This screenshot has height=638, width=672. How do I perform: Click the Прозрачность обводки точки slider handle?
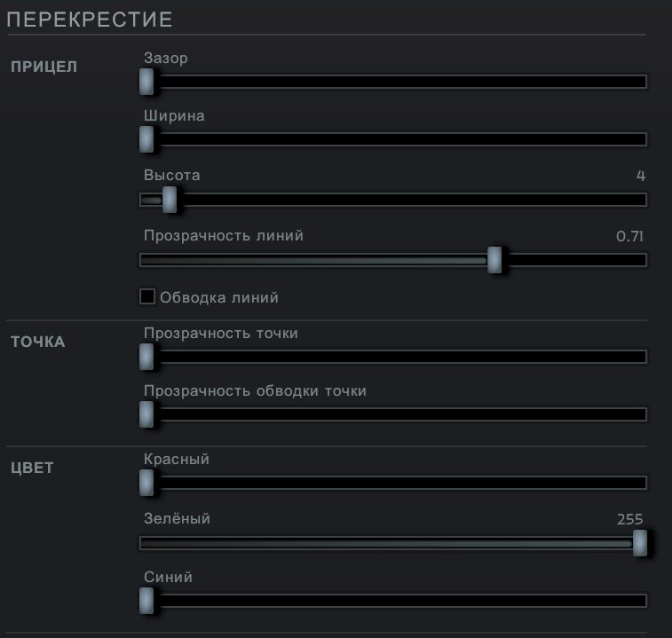[x=147, y=414]
